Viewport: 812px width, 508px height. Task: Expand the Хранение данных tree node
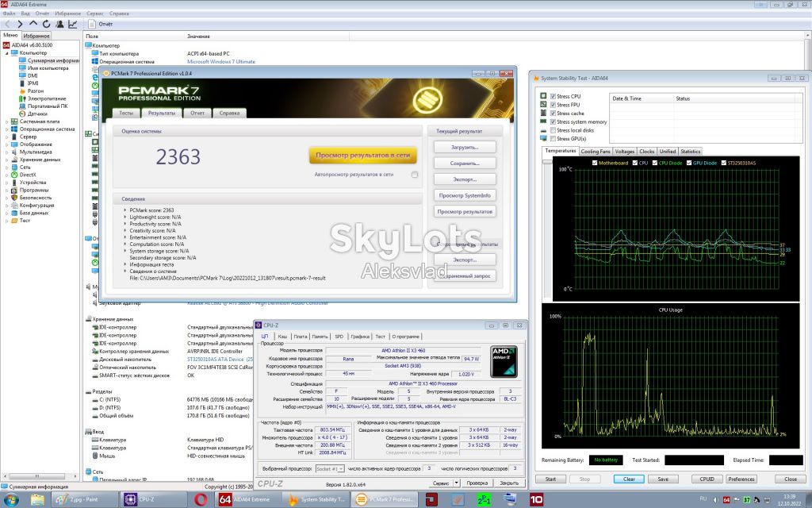click(6, 160)
